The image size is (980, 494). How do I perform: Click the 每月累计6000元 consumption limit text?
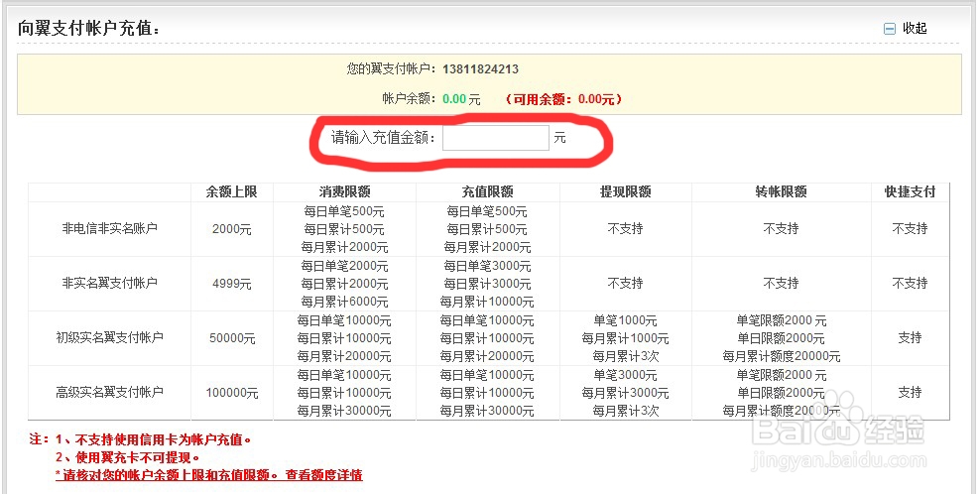(x=344, y=302)
